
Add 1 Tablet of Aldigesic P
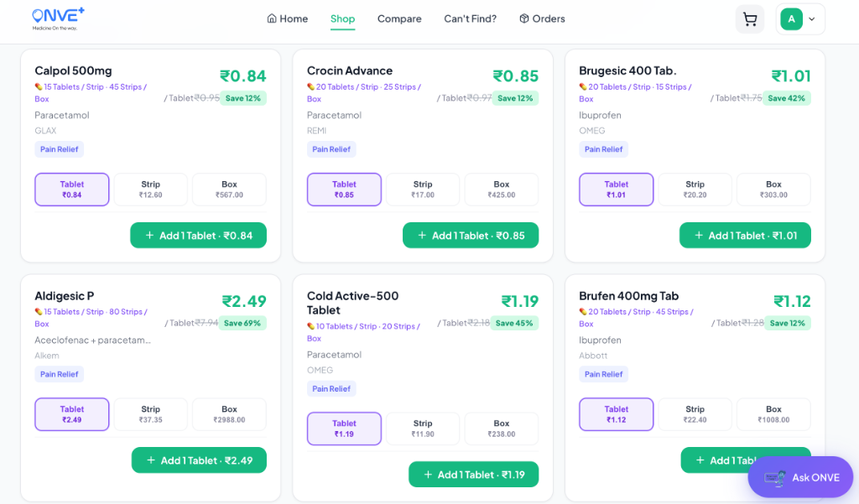[x=199, y=460]
